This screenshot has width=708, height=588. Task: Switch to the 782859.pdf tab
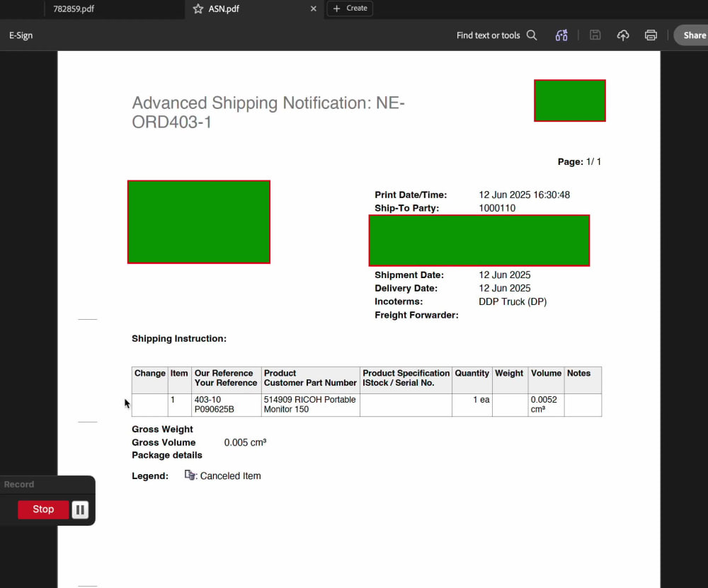(74, 9)
